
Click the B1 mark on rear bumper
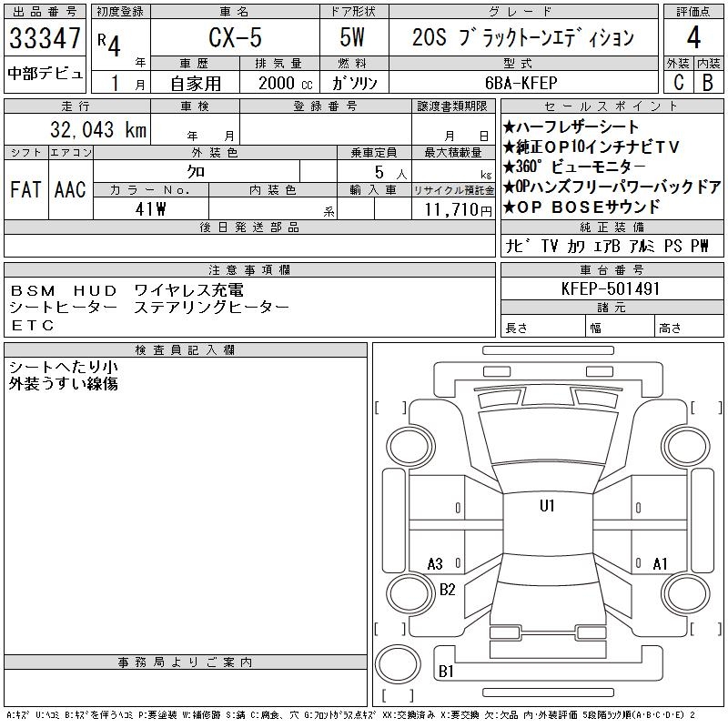(x=446, y=672)
